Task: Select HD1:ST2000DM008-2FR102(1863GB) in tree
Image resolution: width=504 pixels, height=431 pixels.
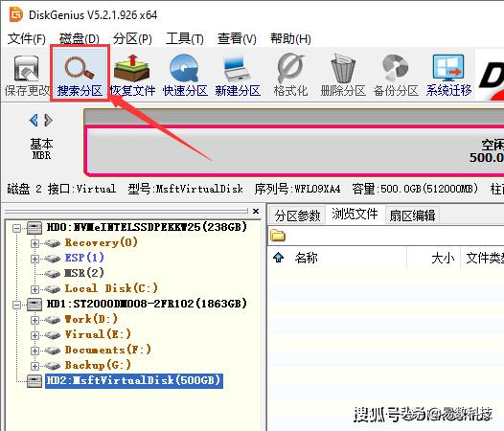Action: pyautogui.click(x=147, y=304)
